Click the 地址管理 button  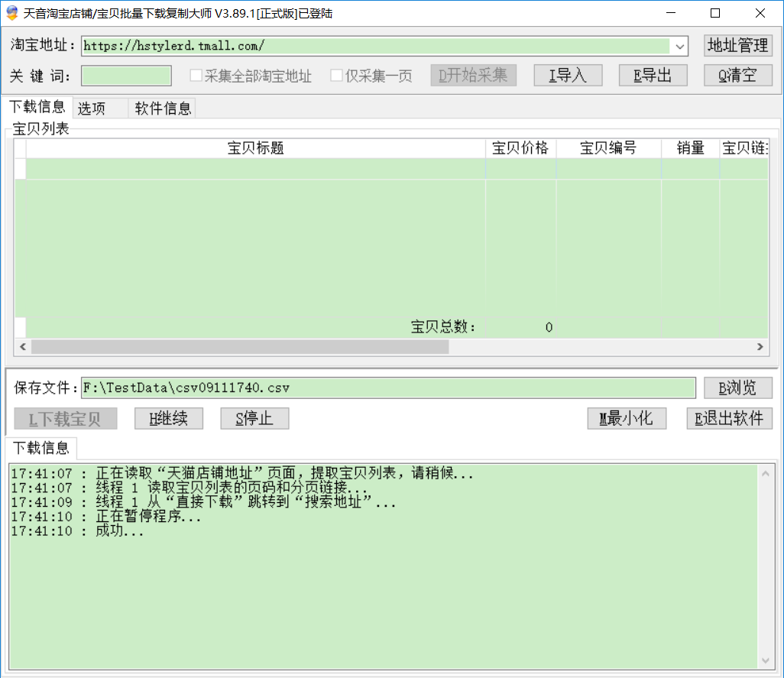point(737,46)
